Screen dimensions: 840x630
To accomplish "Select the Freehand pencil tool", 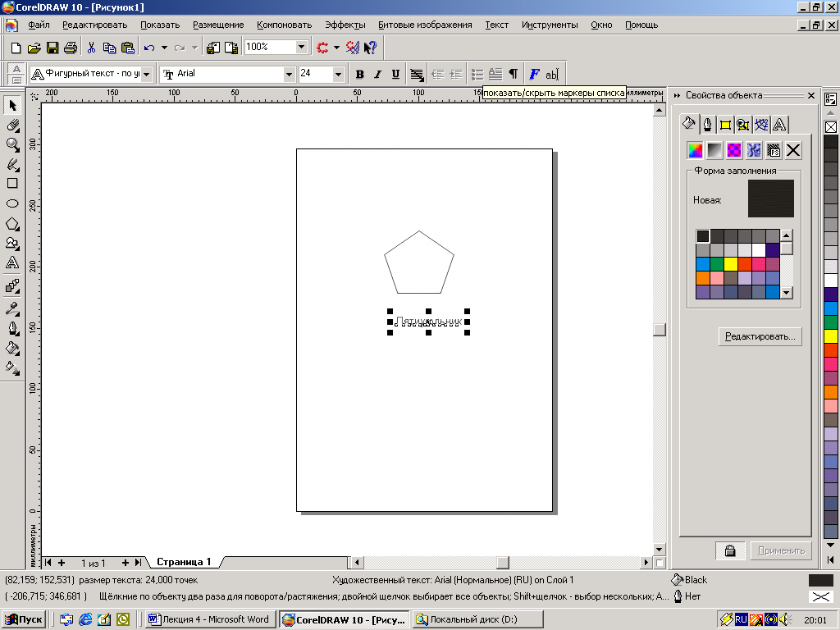I will [12, 164].
